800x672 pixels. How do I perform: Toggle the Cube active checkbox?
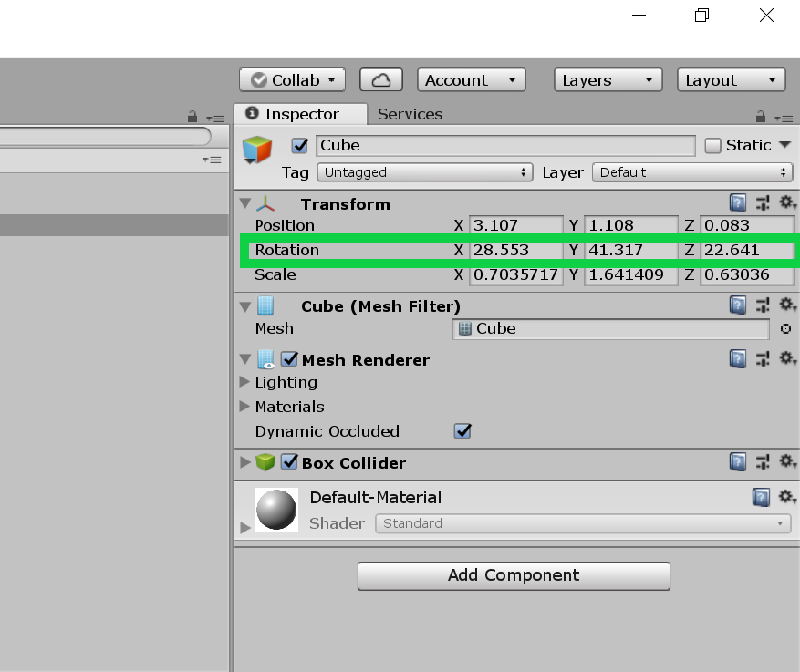299,146
